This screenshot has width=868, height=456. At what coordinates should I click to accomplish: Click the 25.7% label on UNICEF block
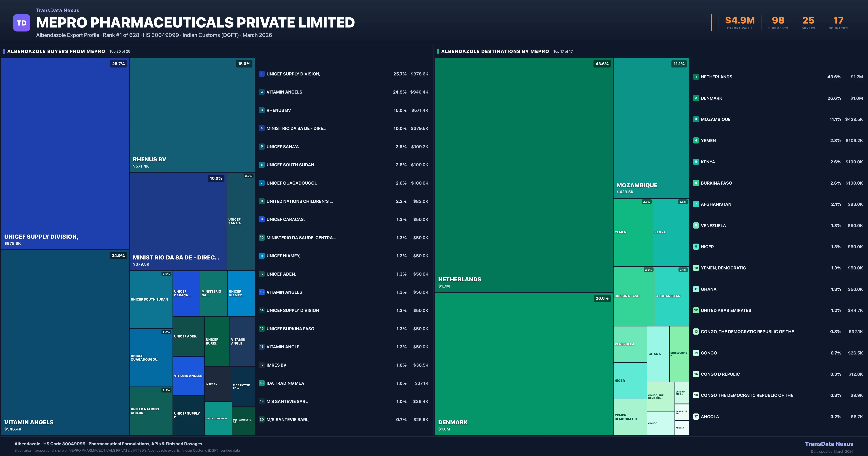[x=118, y=64]
